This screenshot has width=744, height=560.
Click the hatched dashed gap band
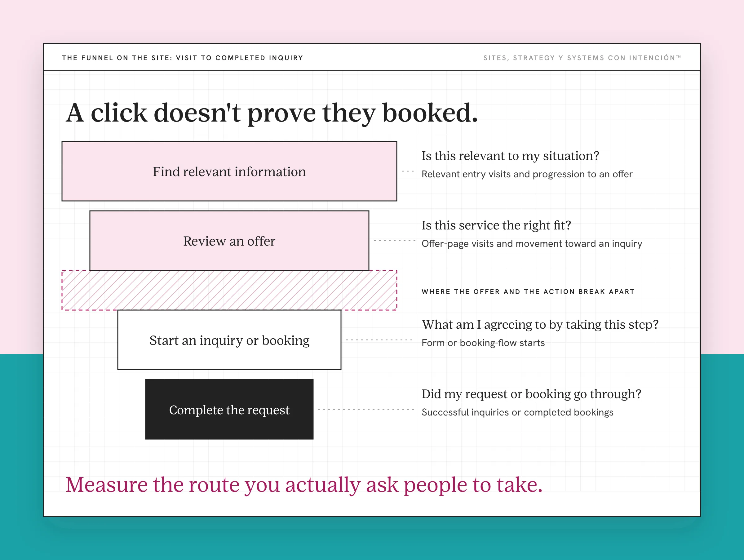[x=229, y=290]
